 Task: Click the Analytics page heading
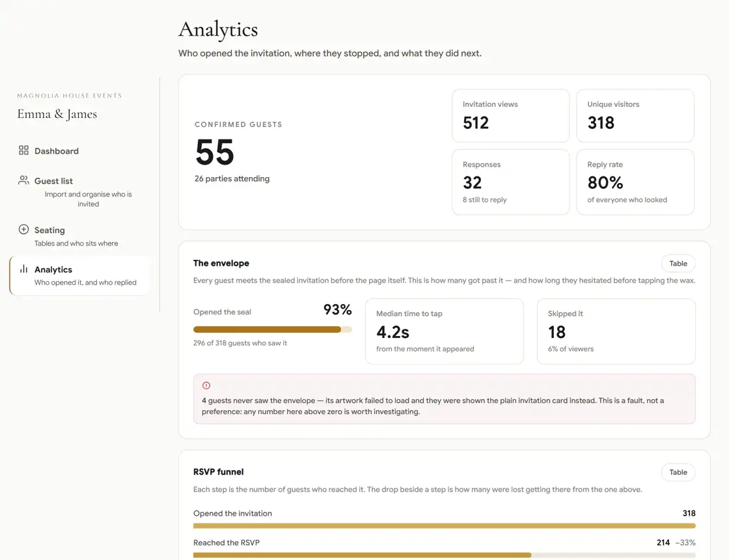point(218,29)
